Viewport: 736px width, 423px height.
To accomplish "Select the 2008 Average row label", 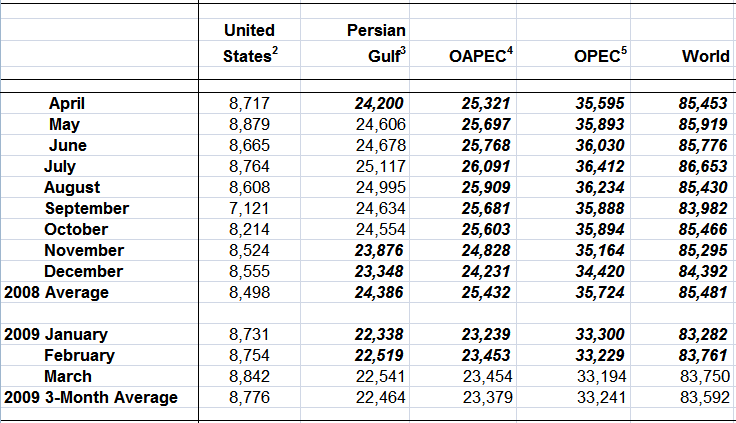I will [x=56, y=292].
